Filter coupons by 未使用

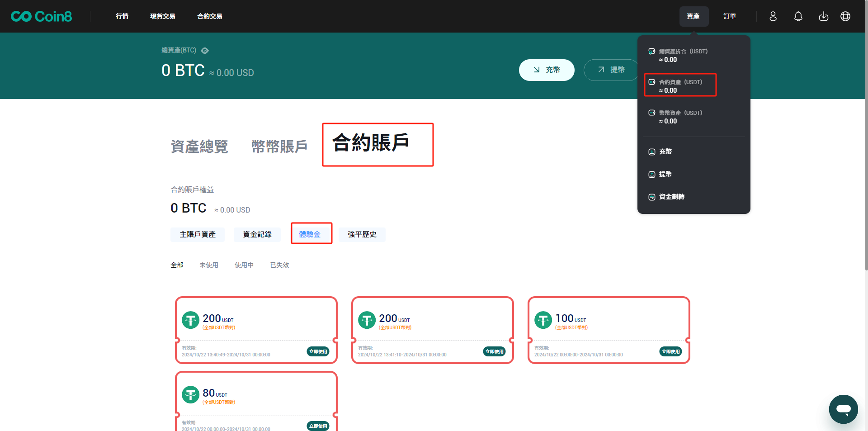[x=209, y=265]
